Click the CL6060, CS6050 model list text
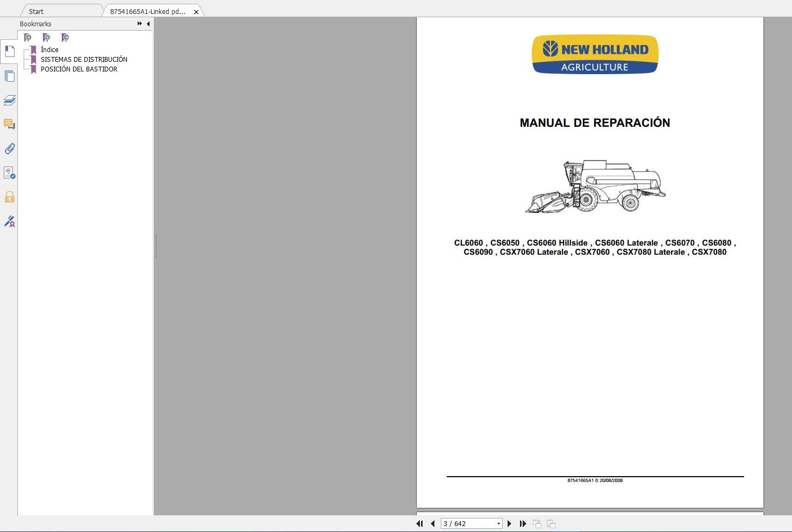The image size is (792, 532). [x=595, y=247]
